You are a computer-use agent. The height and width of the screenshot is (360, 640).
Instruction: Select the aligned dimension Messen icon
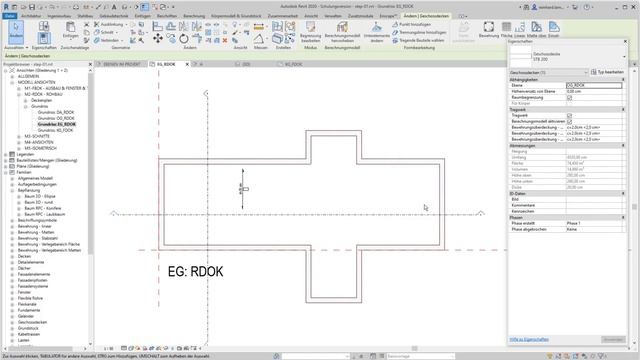pyautogui.click(x=259, y=27)
